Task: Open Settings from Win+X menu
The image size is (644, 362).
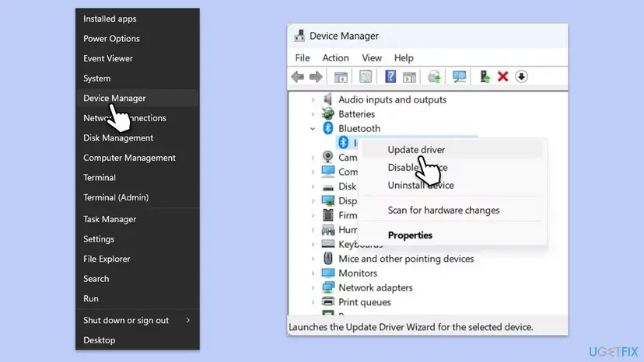Action: [138, 238]
